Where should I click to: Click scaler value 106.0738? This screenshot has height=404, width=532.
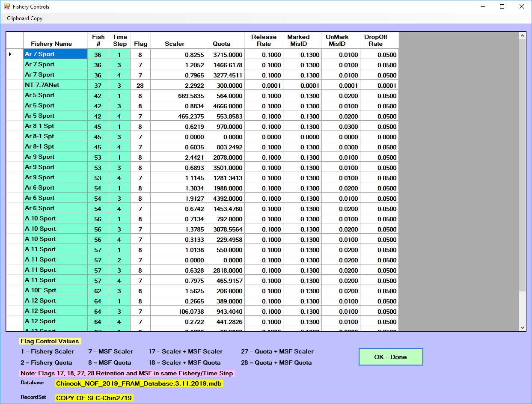(x=178, y=312)
